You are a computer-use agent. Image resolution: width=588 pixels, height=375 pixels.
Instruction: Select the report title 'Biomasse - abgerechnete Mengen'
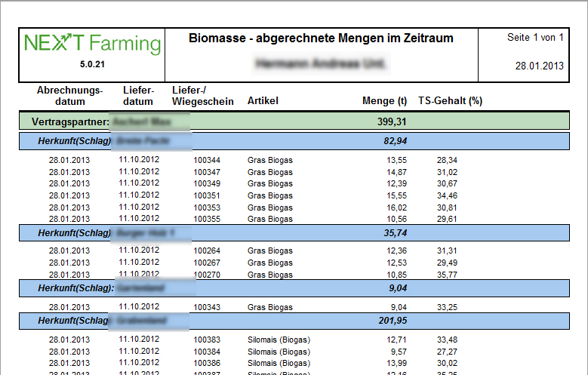(321, 38)
